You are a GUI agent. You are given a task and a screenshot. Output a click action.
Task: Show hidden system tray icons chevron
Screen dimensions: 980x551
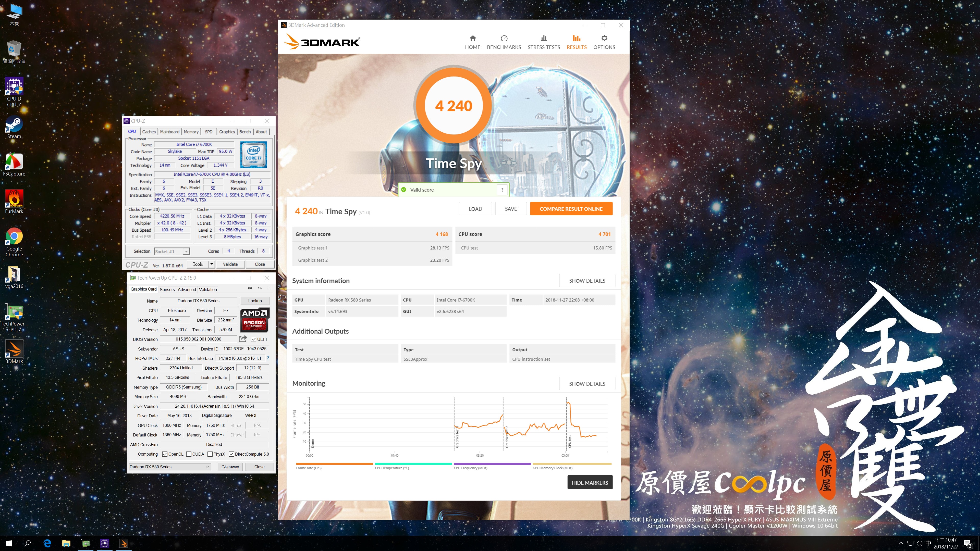click(901, 543)
